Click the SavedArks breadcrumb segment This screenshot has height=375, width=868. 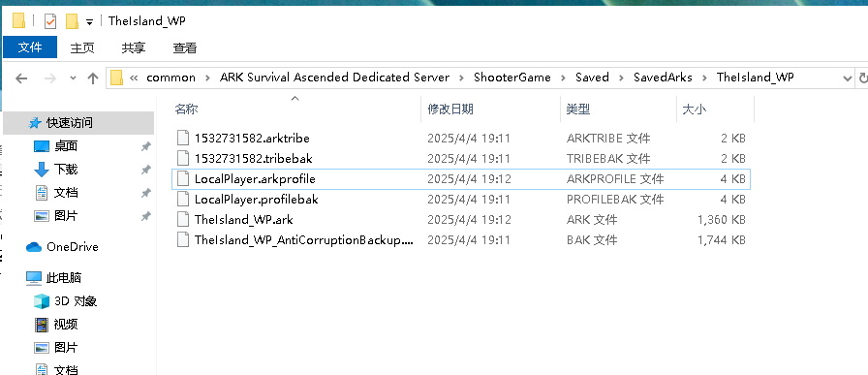coord(663,78)
